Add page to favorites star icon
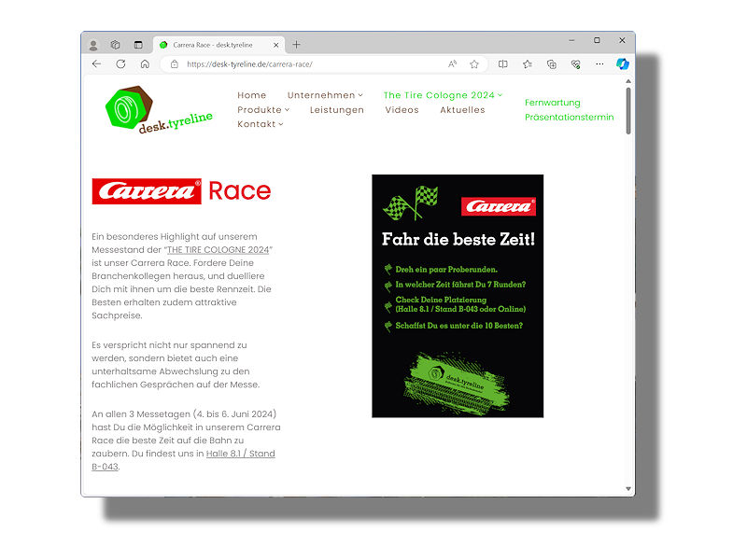 pyautogui.click(x=474, y=64)
